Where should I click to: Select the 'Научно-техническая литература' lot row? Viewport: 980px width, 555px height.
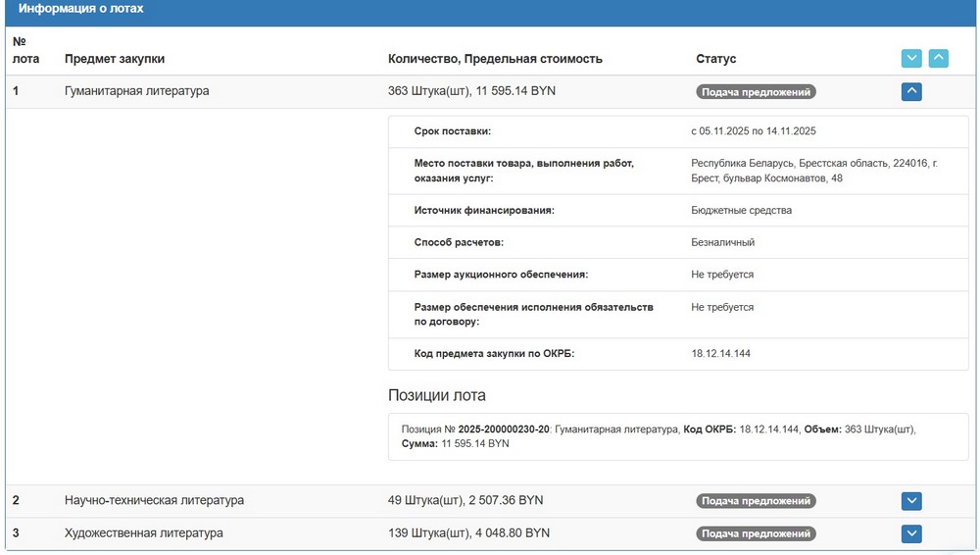coord(154,500)
